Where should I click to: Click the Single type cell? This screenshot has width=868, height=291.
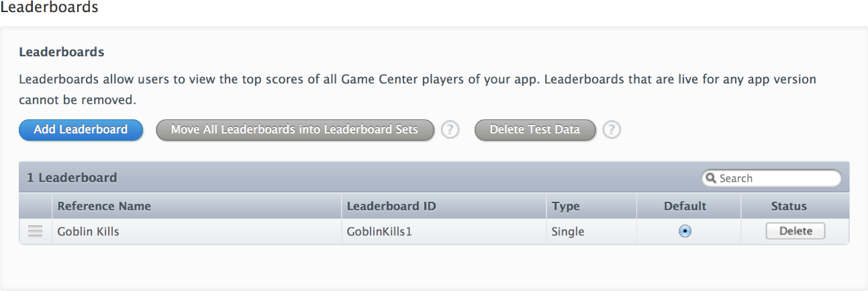pos(568,232)
